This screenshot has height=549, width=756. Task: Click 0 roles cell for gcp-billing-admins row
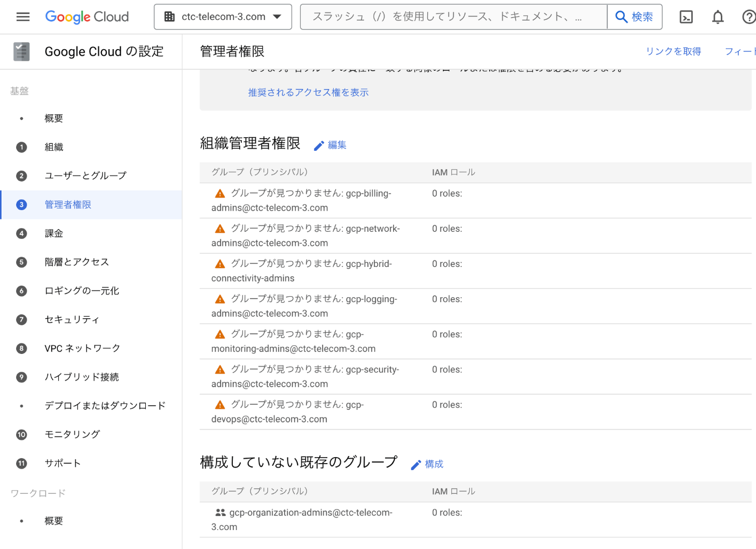click(447, 193)
